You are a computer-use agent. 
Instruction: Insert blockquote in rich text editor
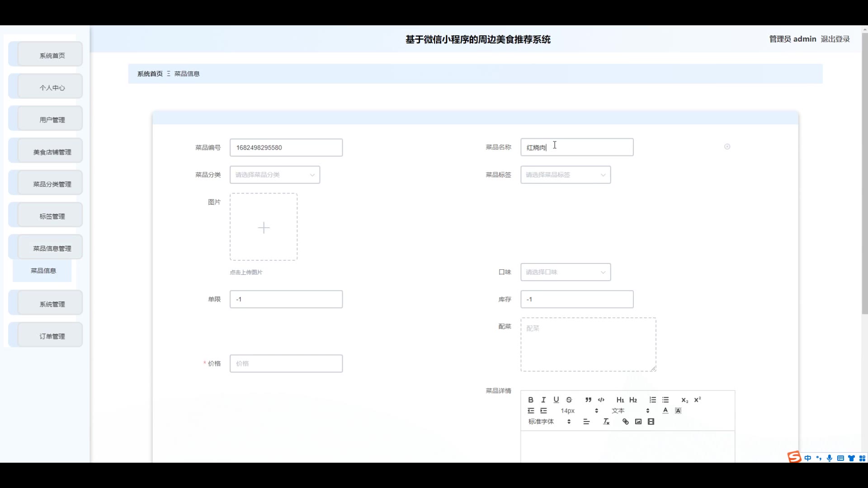click(x=588, y=400)
